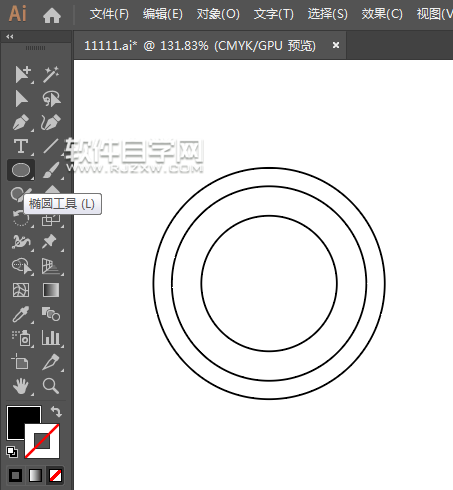The image size is (453, 490).
Task: Swap fill and stroke colors
Action: tap(56, 412)
